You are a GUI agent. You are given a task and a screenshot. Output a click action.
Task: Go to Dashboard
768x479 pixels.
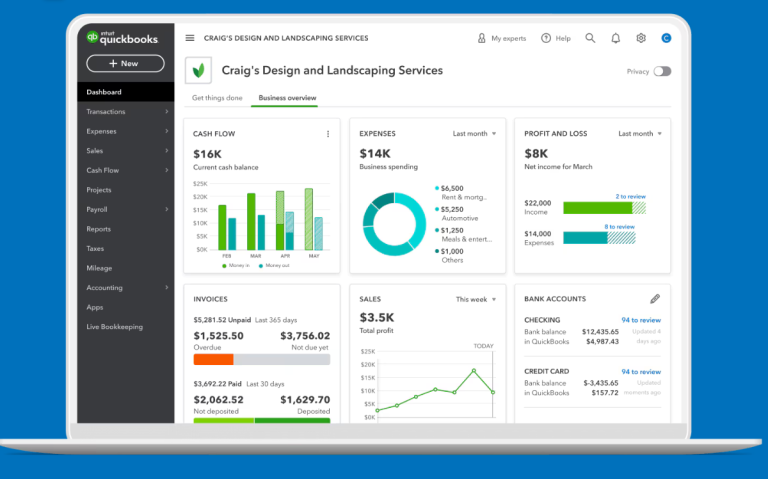125,92
